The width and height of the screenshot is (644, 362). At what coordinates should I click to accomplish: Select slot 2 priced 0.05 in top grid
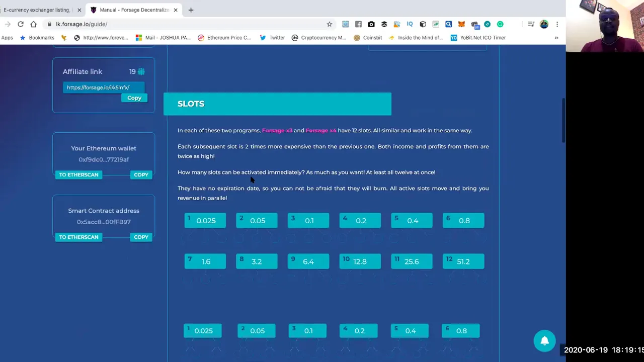[257, 220]
